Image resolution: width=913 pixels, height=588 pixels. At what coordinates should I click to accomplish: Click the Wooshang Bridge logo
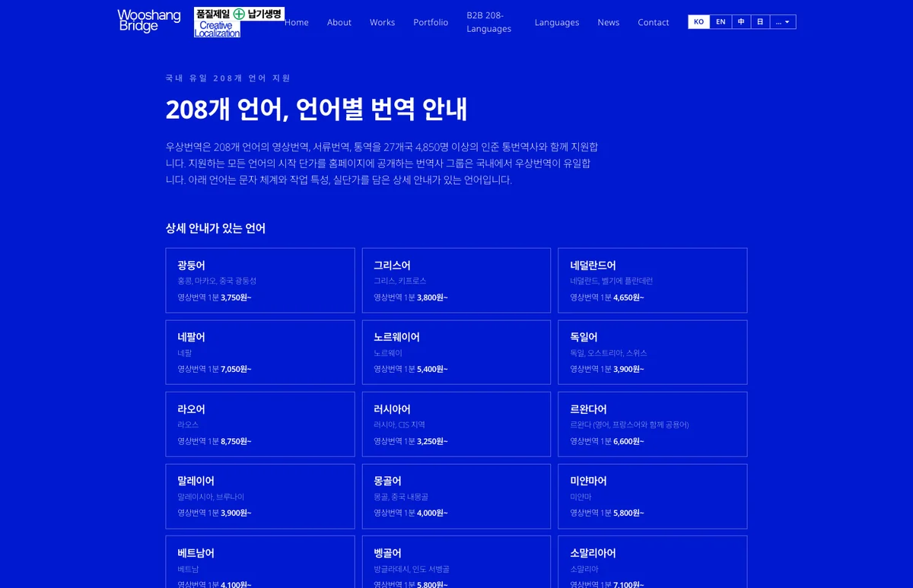coord(149,21)
